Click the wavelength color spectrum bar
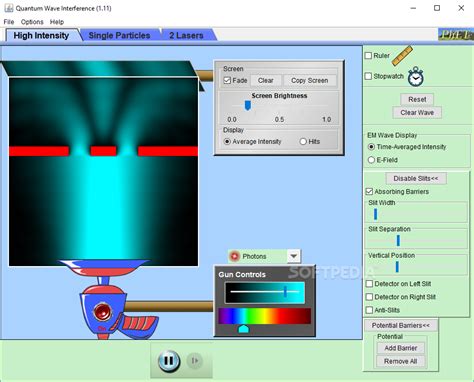 click(x=265, y=316)
